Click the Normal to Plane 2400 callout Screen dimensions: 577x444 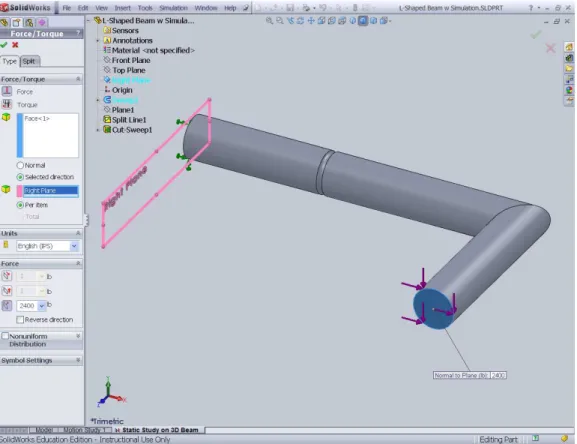pyautogui.click(x=470, y=375)
